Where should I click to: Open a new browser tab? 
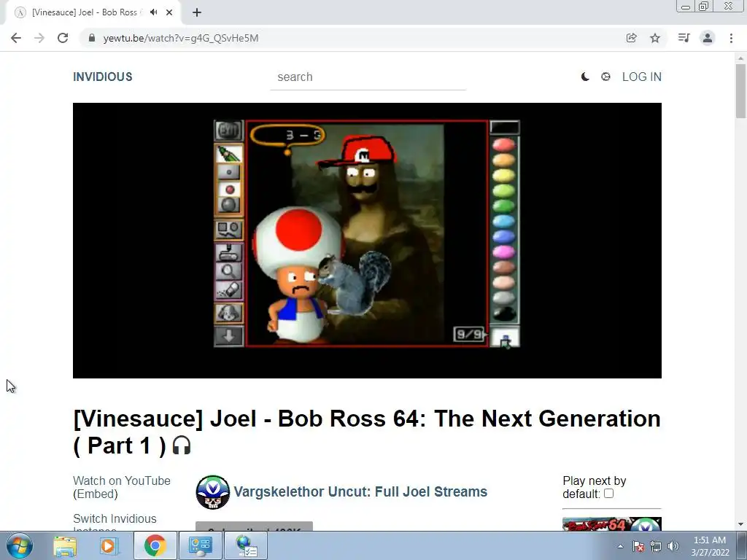point(197,12)
